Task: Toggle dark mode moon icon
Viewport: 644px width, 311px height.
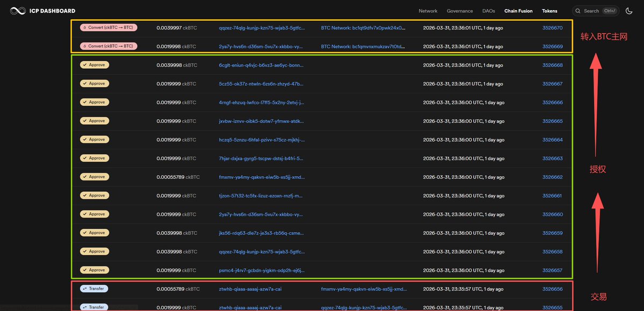Action: point(629,11)
